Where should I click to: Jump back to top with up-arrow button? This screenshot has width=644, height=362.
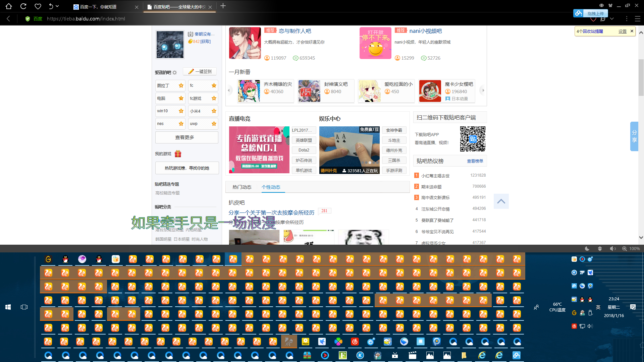pos(501,201)
